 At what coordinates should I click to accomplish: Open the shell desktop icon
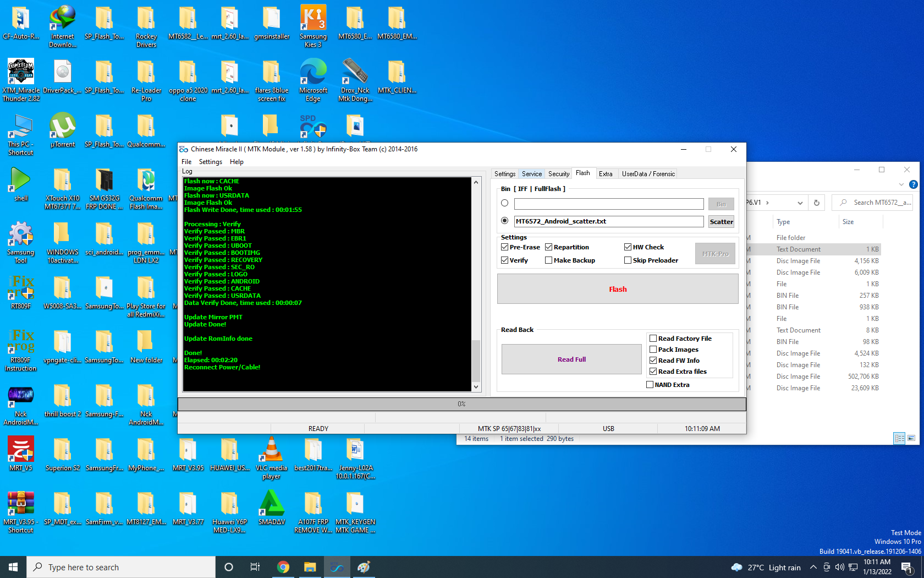(21, 184)
